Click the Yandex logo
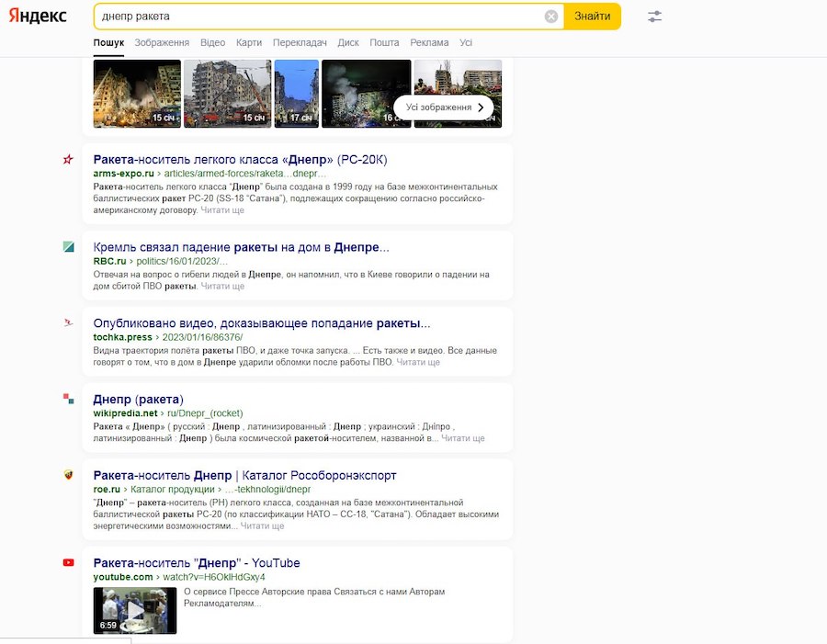Screen dimensions: 827x644 pos(39,17)
